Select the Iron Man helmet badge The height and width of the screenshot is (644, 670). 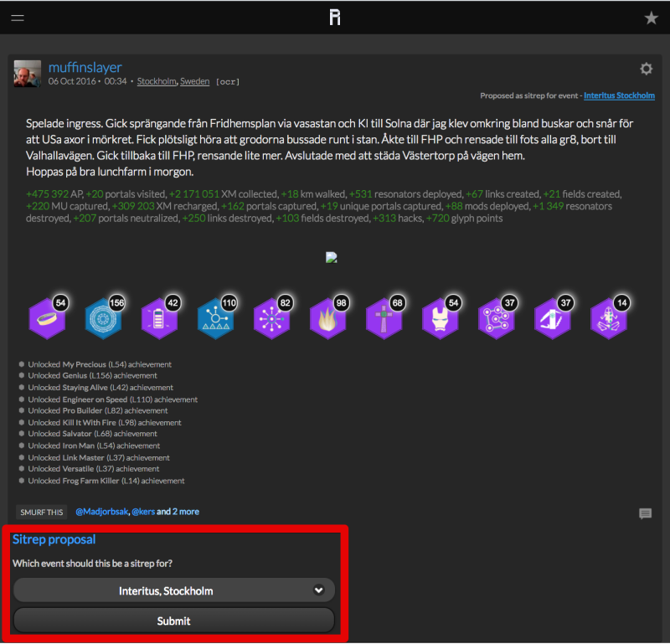pos(441,318)
